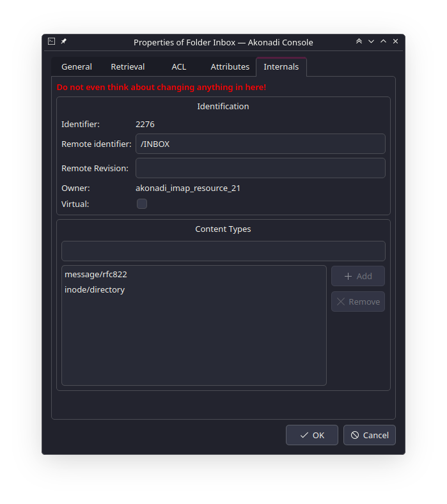Switch to the General tab
This screenshot has width=447, height=504.
(x=77, y=67)
